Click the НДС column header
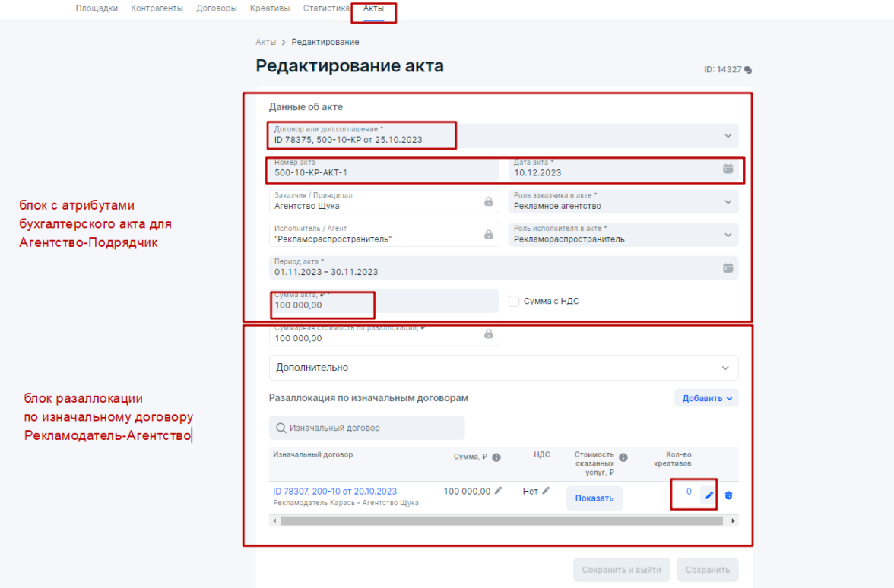Screen dimensions: 894x588 [541, 454]
